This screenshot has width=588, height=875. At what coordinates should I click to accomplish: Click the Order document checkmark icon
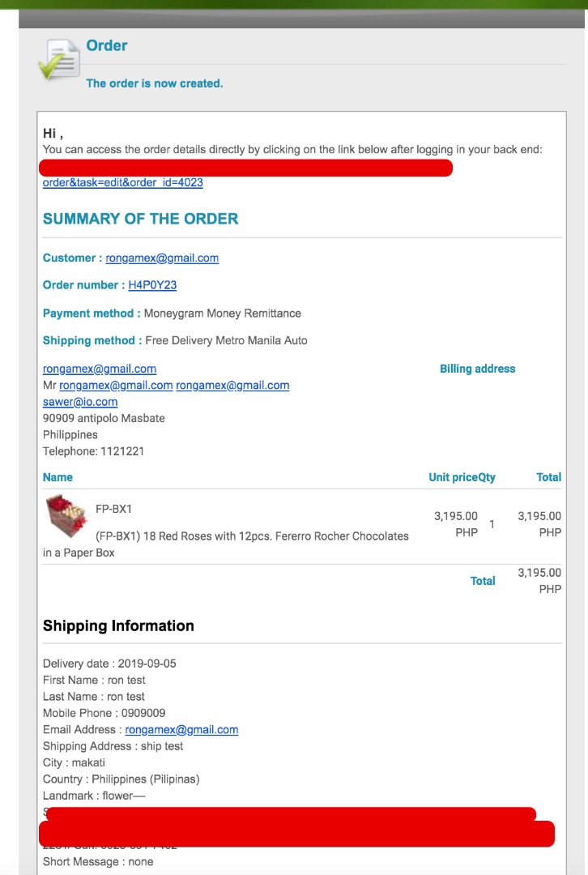tap(58, 60)
